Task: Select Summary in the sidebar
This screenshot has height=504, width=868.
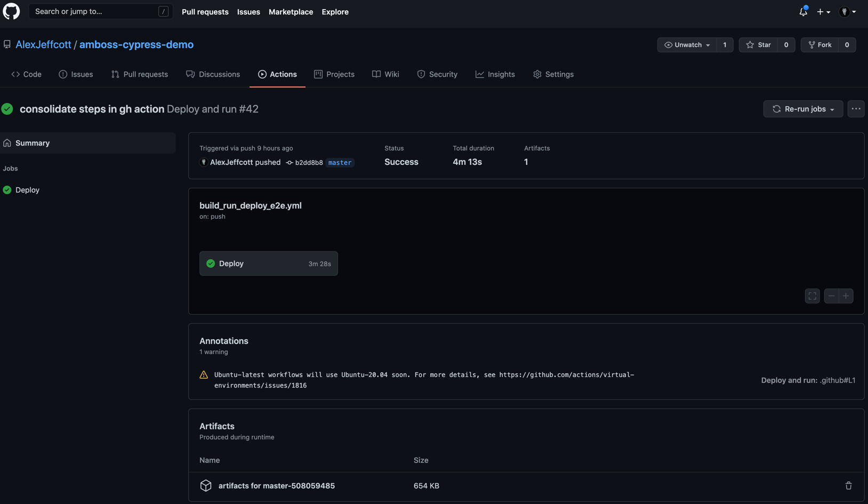Action: pyautogui.click(x=88, y=143)
